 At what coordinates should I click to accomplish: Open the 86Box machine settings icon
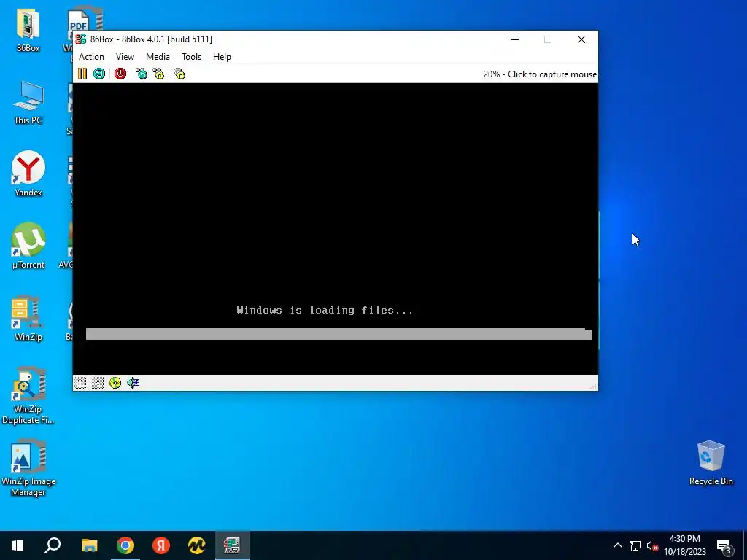(179, 74)
